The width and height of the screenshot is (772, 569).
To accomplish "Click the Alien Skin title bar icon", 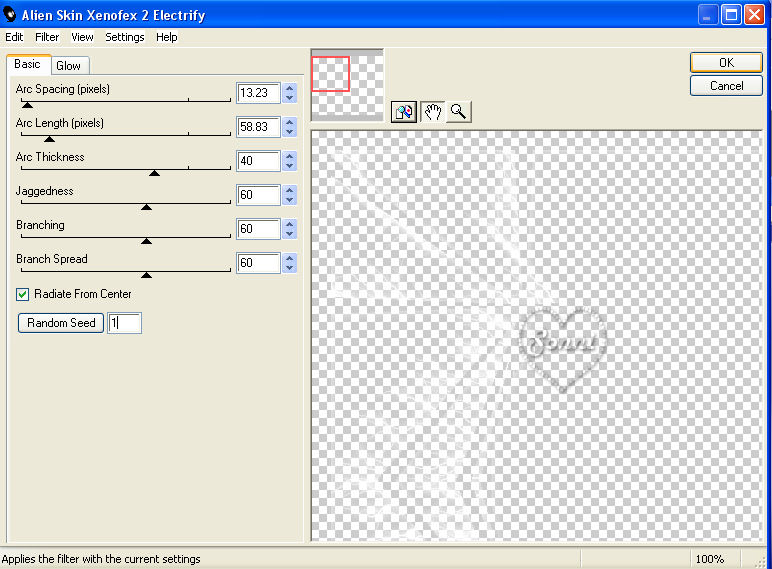I will click(10, 14).
